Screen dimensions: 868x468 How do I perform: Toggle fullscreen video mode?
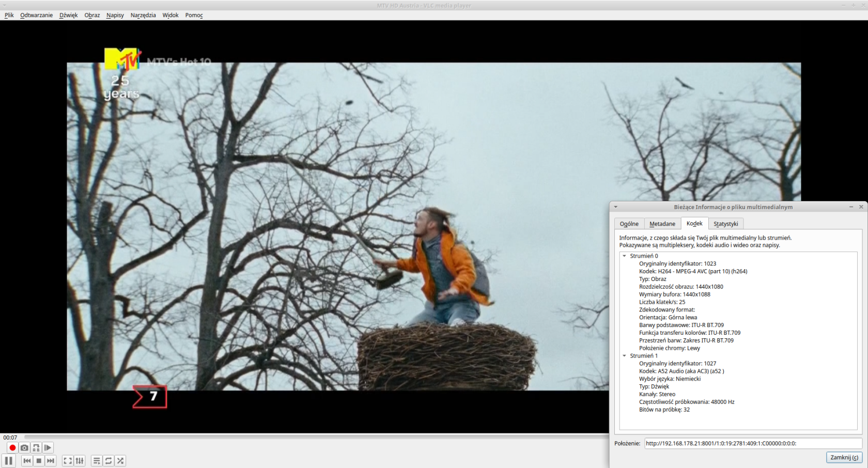click(x=68, y=461)
